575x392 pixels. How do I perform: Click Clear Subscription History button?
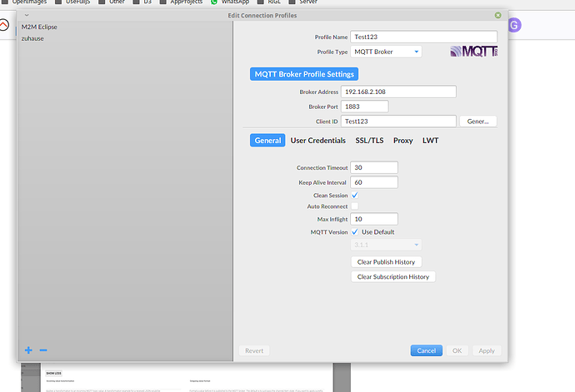pos(393,276)
